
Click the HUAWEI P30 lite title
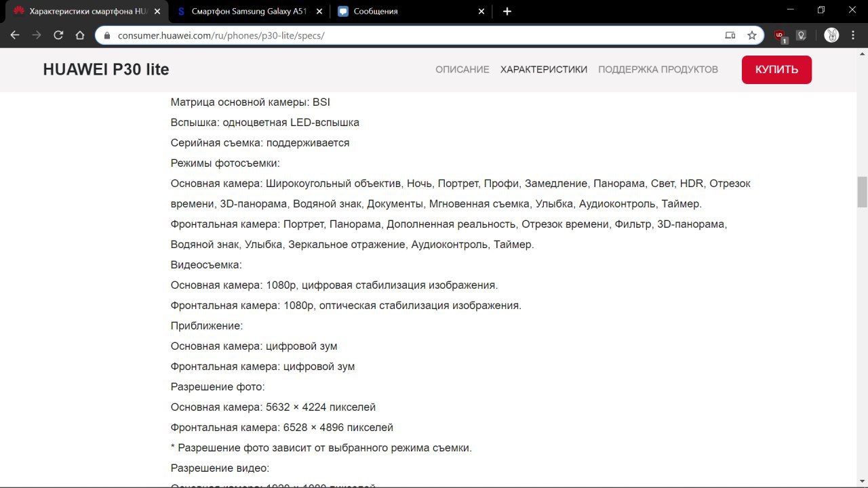(106, 69)
